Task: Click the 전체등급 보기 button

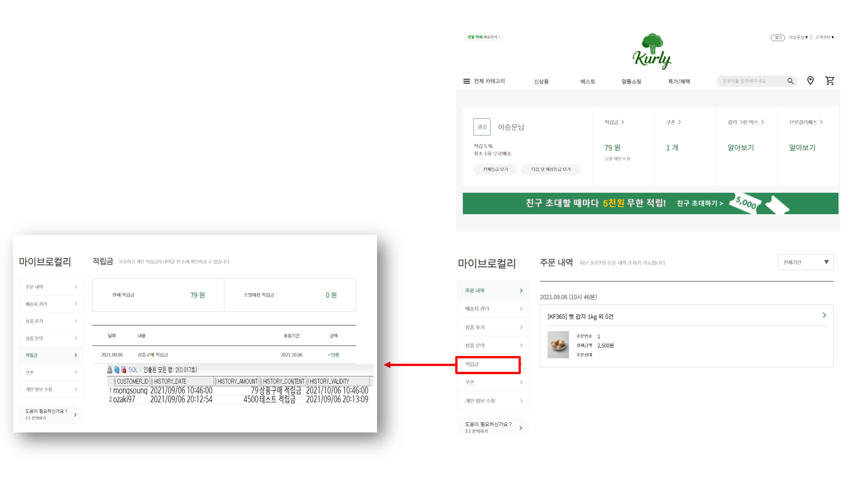Action: (495, 169)
